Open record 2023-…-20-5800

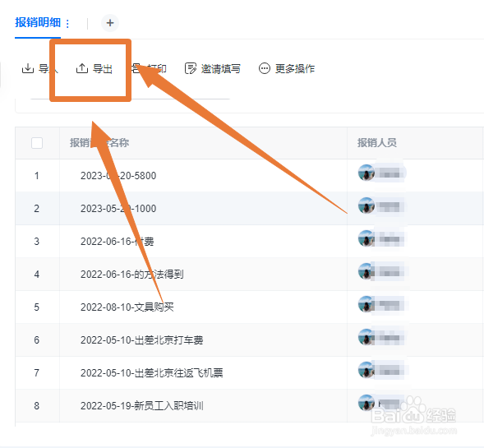click(118, 176)
